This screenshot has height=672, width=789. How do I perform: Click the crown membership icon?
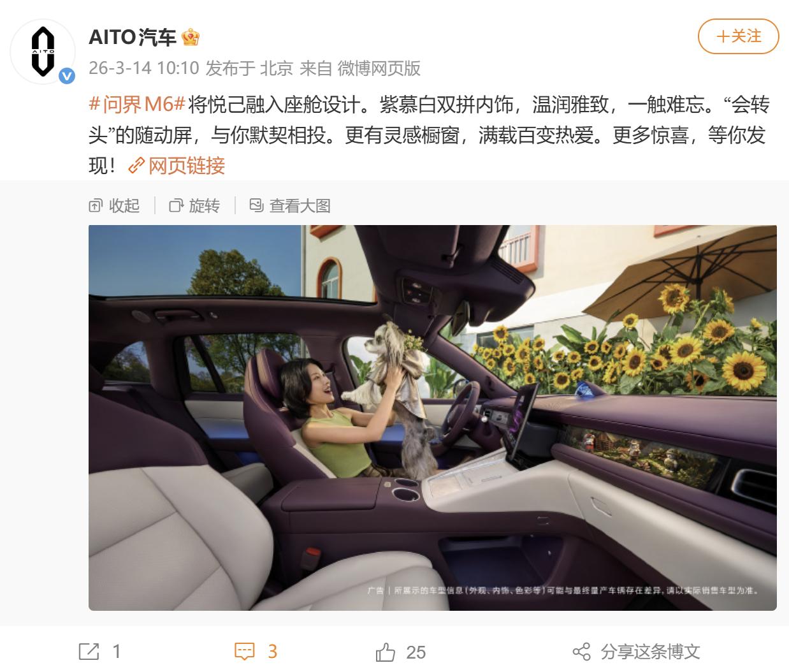click(x=191, y=38)
